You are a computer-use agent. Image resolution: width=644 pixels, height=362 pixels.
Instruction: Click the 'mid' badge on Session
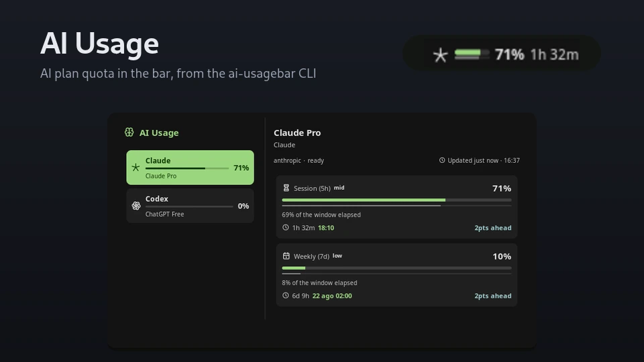pyautogui.click(x=339, y=188)
